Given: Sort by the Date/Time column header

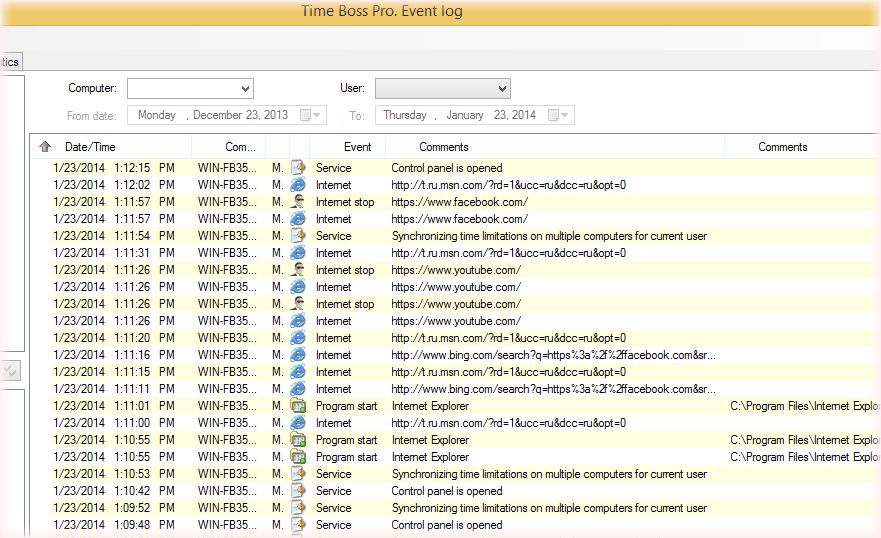Looking at the screenshot, I should (x=90, y=147).
